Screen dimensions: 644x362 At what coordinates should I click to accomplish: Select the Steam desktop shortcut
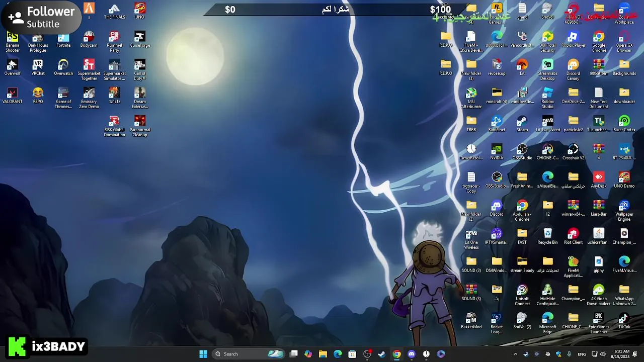coord(522,124)
